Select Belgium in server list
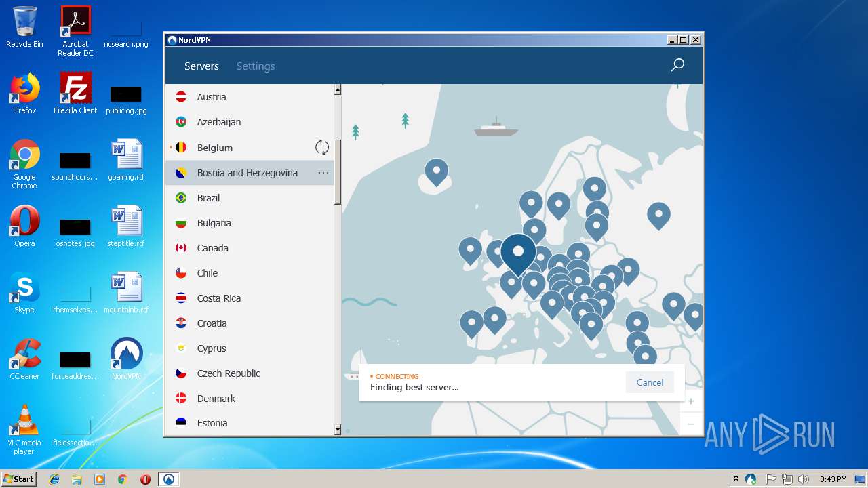Image resolution: width=868 pixels, height=488 pixels. pos(250,147)
